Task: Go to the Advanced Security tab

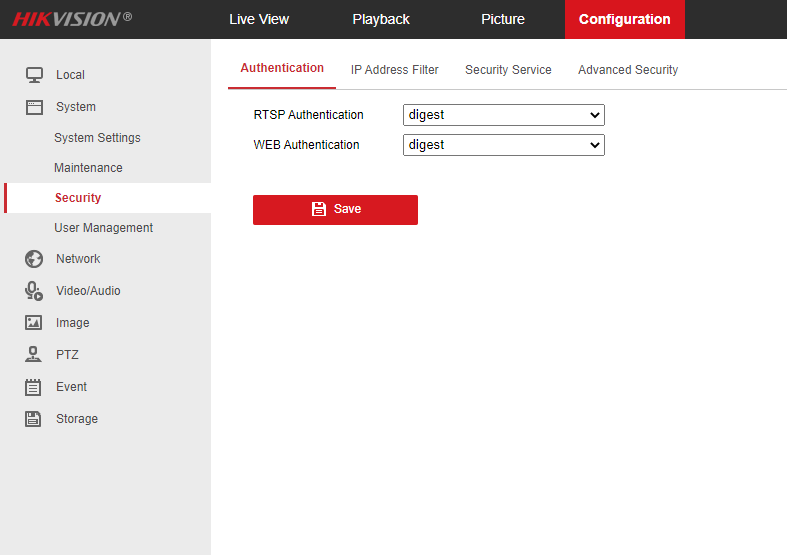Action: [x=628, y=70]
